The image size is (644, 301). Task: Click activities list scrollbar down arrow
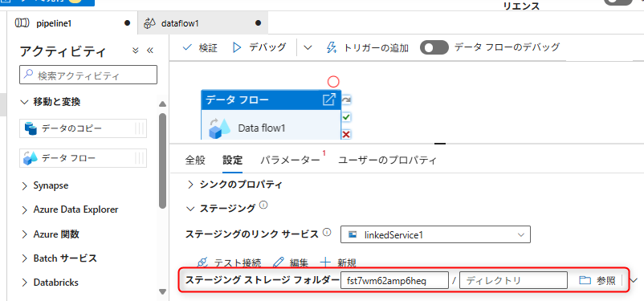[163, 292]
